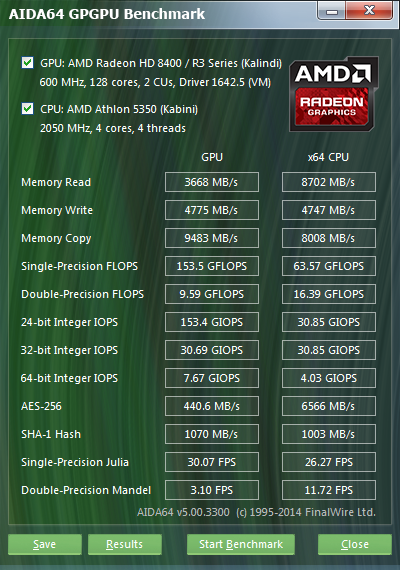
Task: Click the green Close button
Action: pyautogui.click(x=355, y=544)
